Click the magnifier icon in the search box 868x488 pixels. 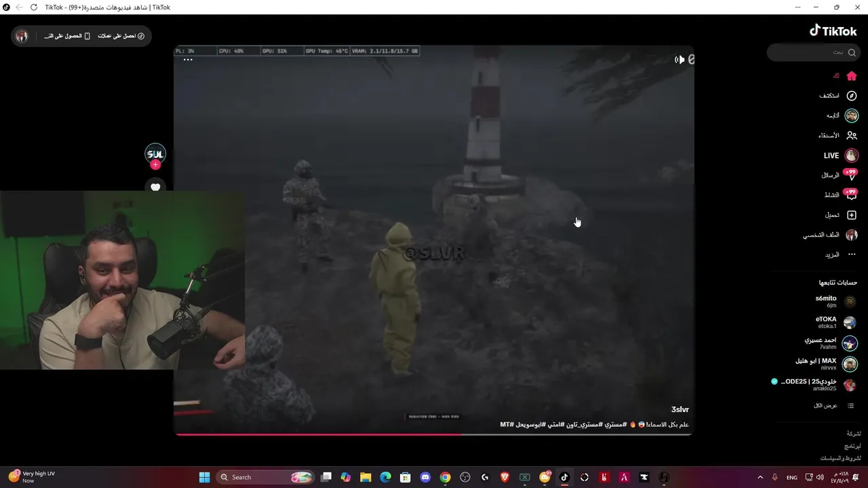tap(852, 52)
